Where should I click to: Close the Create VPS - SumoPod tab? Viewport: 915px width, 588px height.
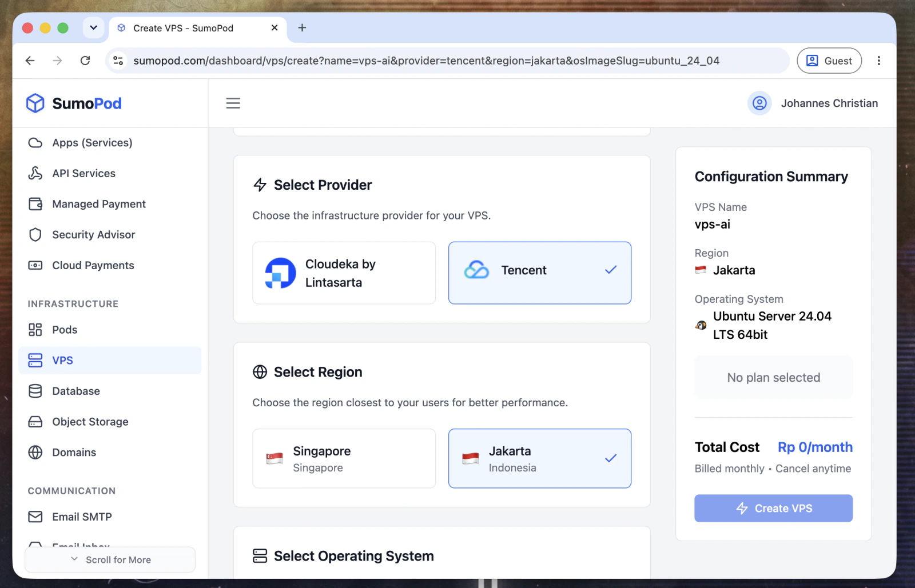(274, 28)
